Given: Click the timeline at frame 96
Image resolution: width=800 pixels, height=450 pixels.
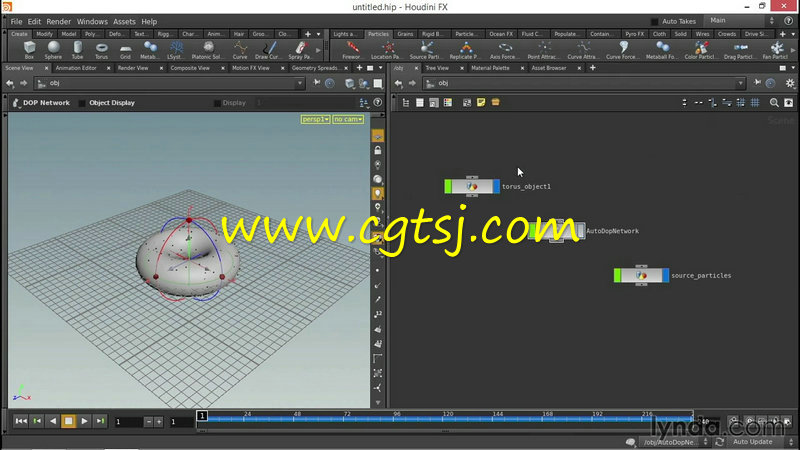Looking at the screenshot, I should click(397, 418).
